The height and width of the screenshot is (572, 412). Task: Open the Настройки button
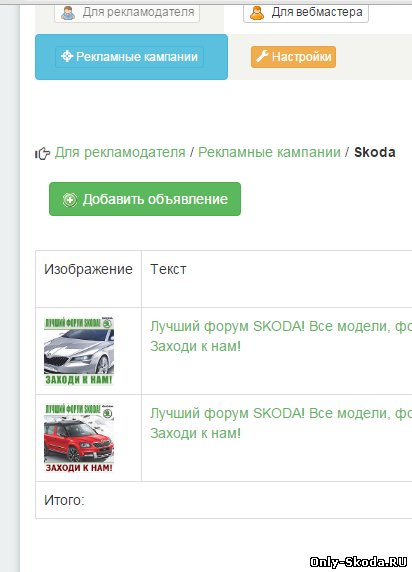[x=293, y=57]
